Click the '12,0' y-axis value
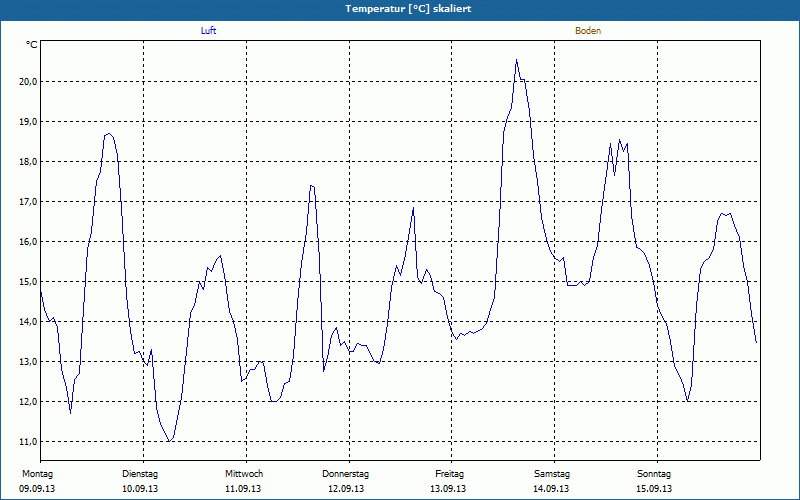The image size is (800, 500). tap(28, 402)
